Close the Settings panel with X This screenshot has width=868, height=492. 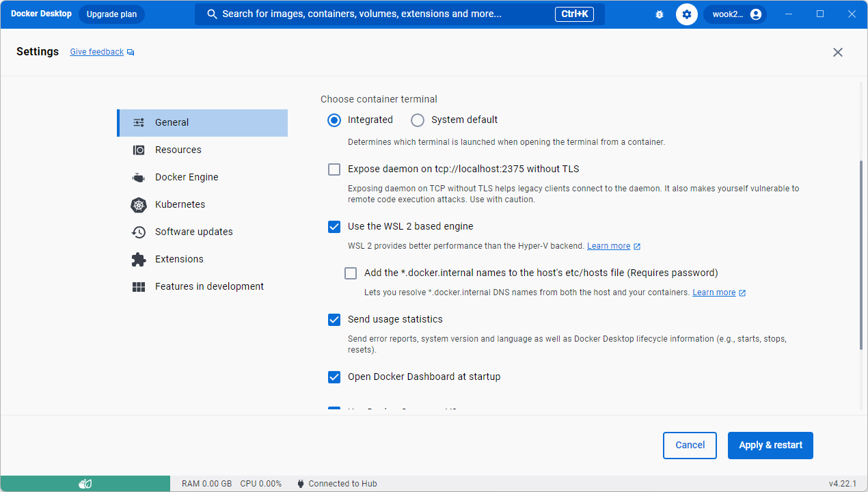point(838,52)
